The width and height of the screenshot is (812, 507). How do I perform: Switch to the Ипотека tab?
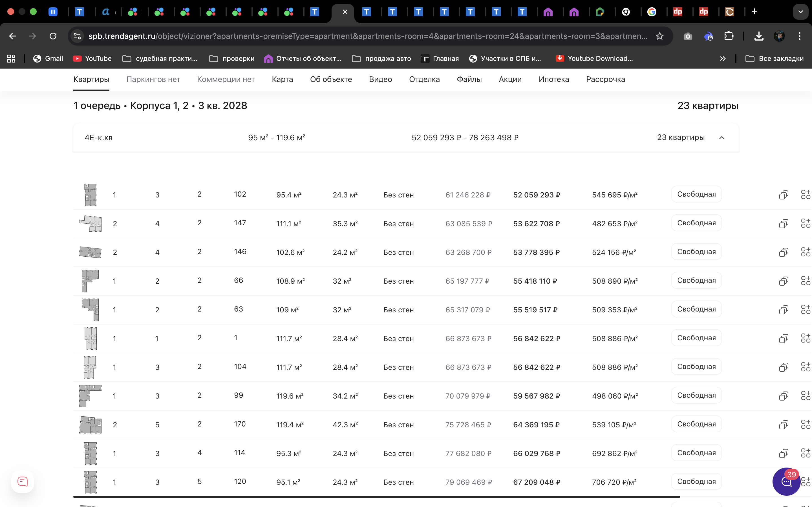pos(554,79)
